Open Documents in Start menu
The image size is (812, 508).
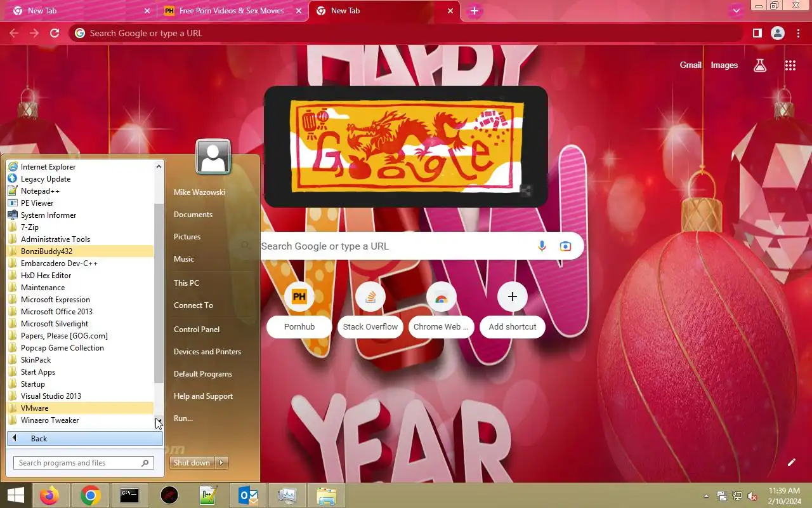[x=193, y=215]
